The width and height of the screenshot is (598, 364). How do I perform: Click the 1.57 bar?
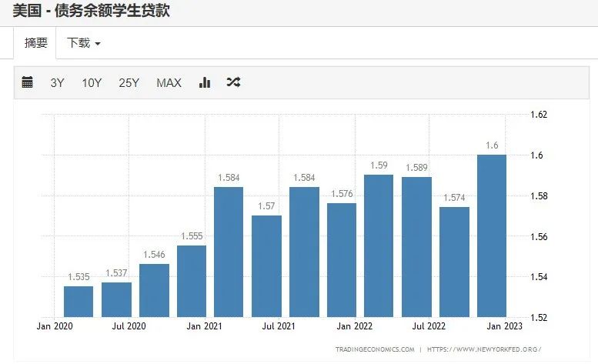coord(266,266)
